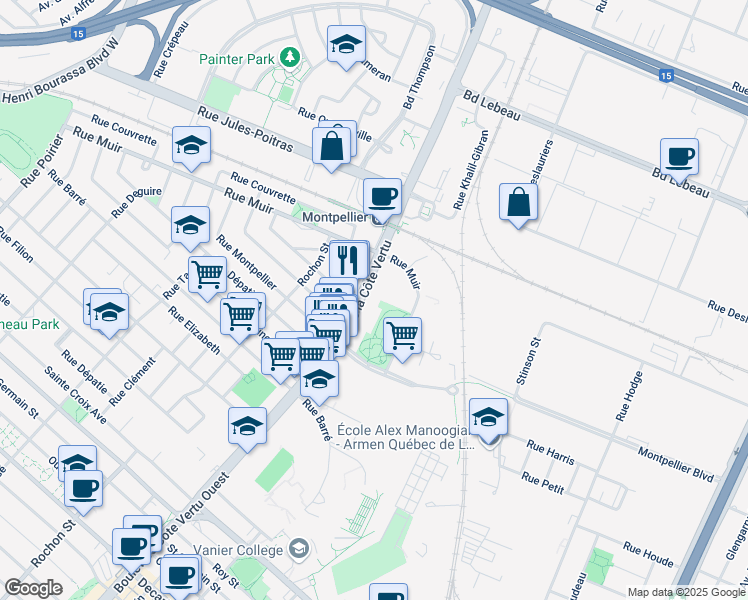The height and width of the screenshot is (600, 748).
Task: Click the Rue Khalil-Gibran street label
Action: (471, 170)
